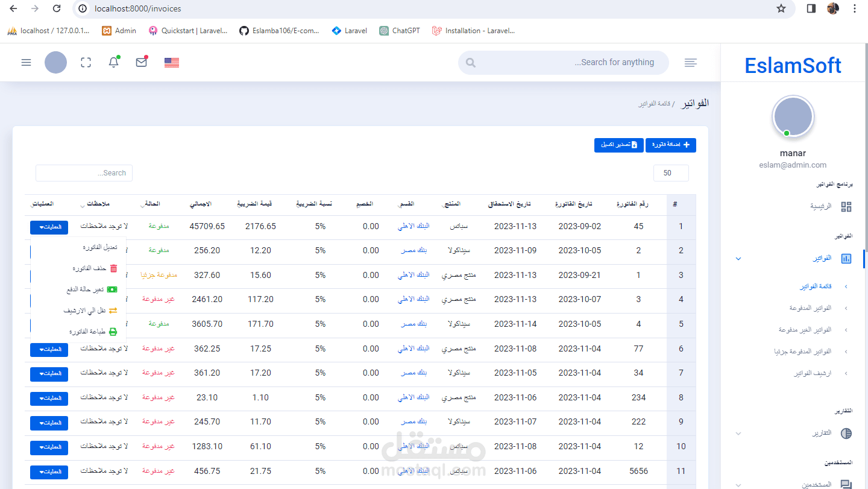Click the اضافة فاتورة button
The image size is (868, 489).
pos(671,145)
